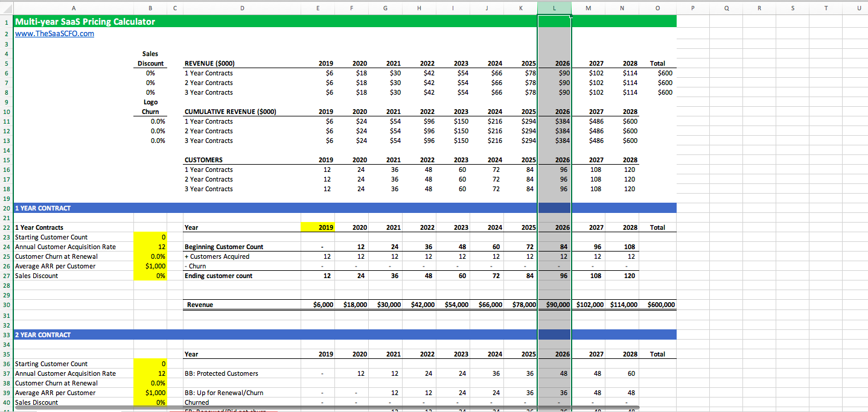The width and height of the screenshot is (868, 412).
Task: Select row 20 header
Action: coord(6,208)
